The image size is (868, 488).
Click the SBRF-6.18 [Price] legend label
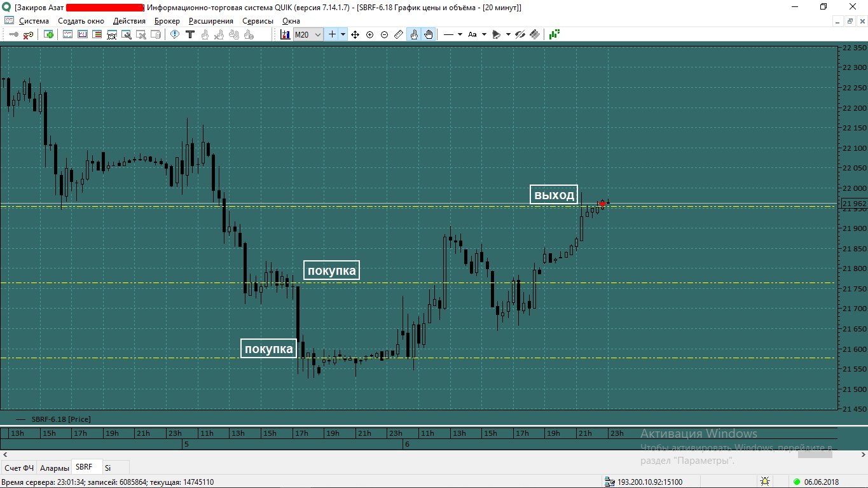click(x=60, y=419)
